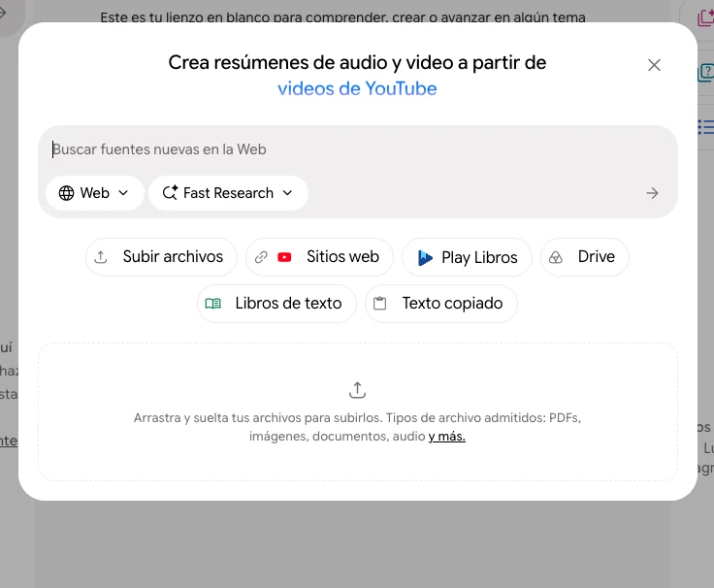Image resolution: width=714 pixels, height=588 pixels.
Task: Open Play Libros source option
Action: click(x=467, y=257)
